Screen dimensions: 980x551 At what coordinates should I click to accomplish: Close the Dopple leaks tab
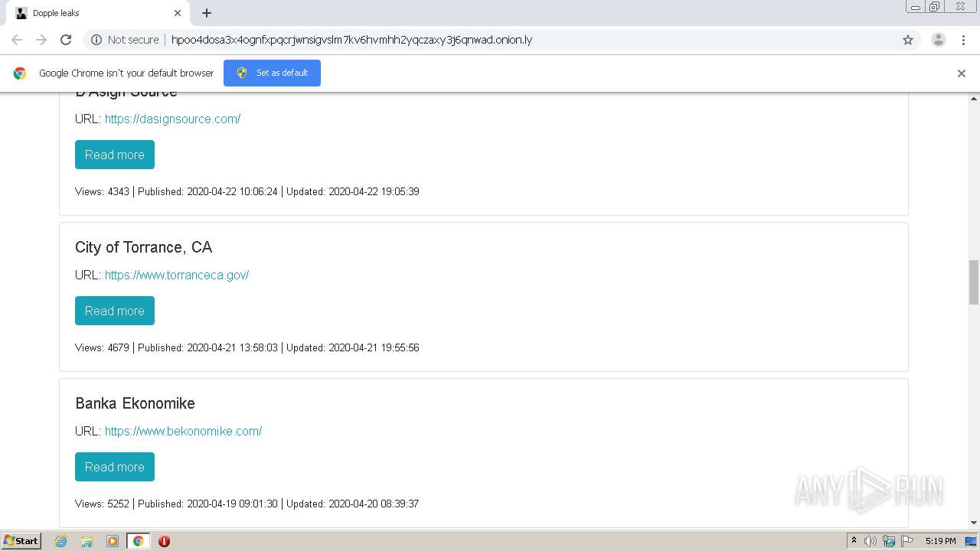pyautogui.click(x=178, y=13)
